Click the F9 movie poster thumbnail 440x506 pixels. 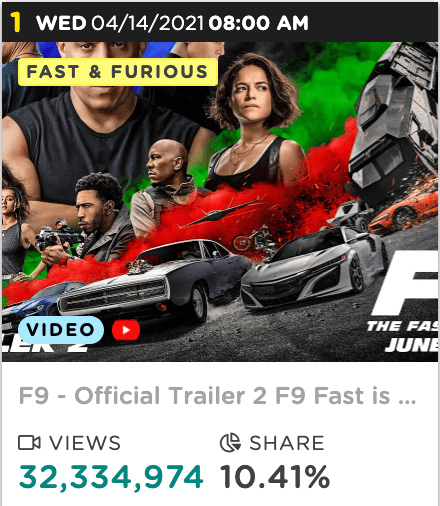click(x=220, y=201)
